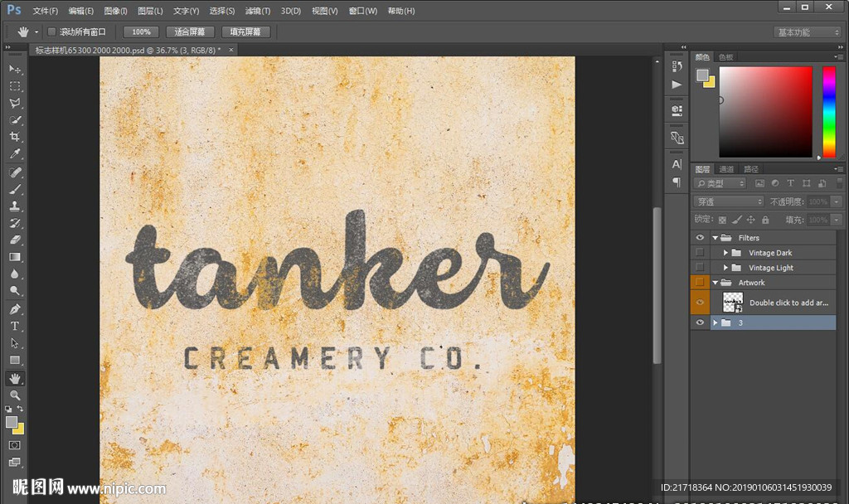Screen dimensions: 849x504
Task: Collapse the Artwork group
Action: [x=716, y=282]
